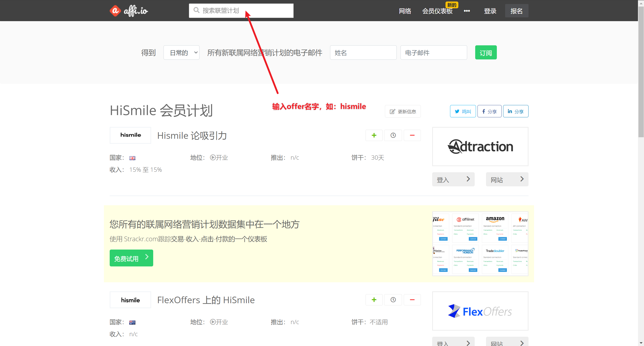644x346 pixels.
Task: Click the search magnifier icon
Action: pyautogui.click(x=196, y=10)
